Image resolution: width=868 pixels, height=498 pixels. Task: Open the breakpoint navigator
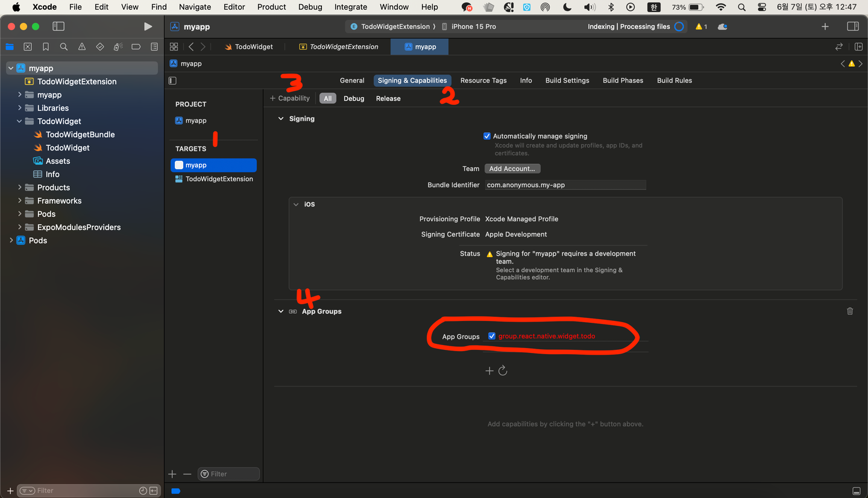136,47
